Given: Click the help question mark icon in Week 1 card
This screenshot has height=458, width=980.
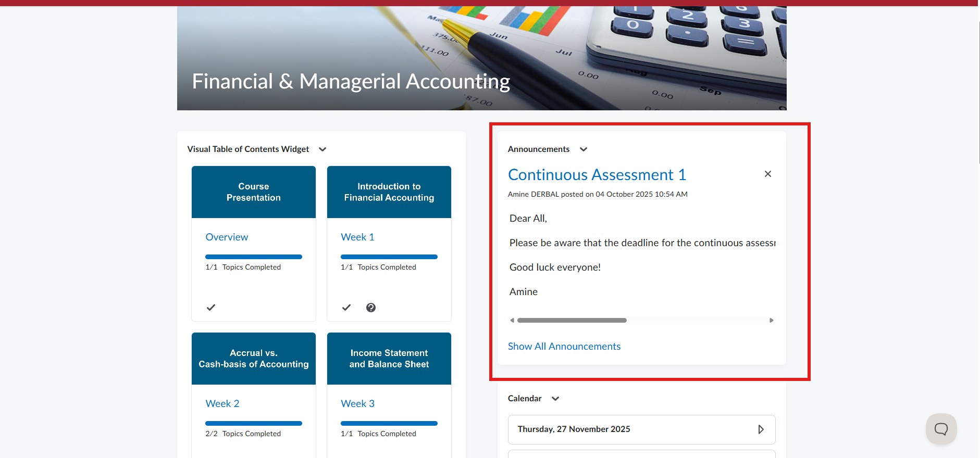Looking at the screenshot, I should coord(371,308).
